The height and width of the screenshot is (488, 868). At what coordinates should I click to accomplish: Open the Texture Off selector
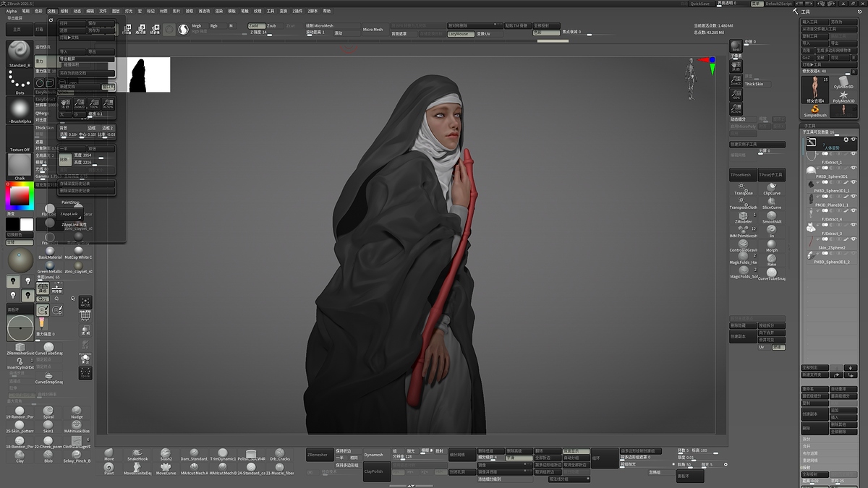tap(20, 140)
